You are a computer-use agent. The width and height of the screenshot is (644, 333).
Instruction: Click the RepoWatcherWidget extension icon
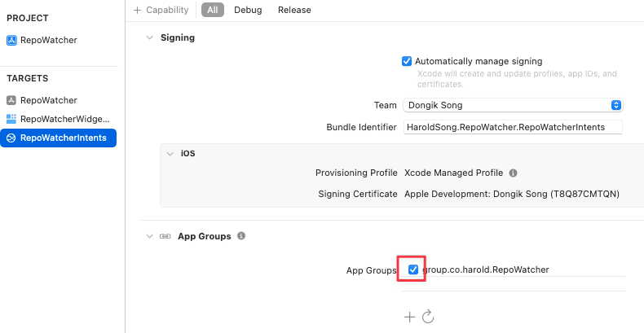click(x=11, y=119)
